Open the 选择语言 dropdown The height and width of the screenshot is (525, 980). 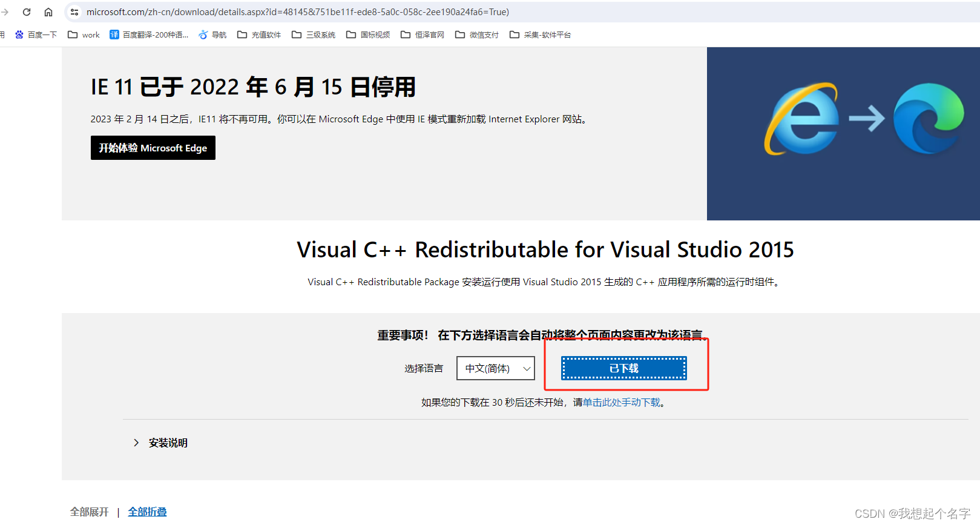pos(496,368)
